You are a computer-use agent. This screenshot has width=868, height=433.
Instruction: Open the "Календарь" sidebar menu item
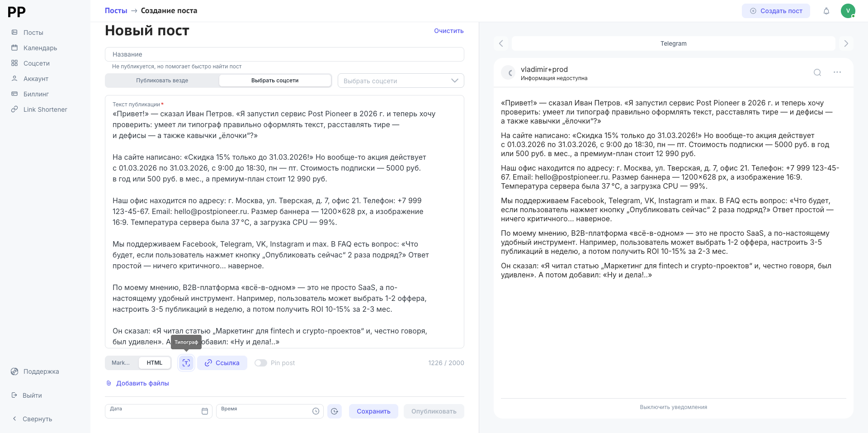tap(40, 48)
